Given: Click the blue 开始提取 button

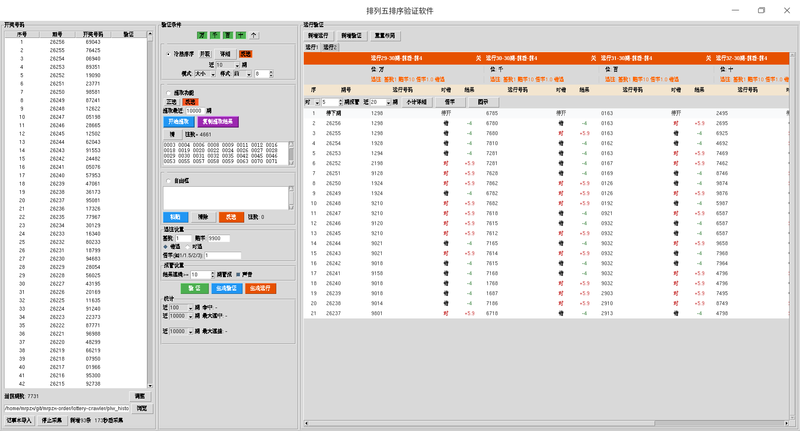Looking at the screenshot, I should click(x=179, y=121).
